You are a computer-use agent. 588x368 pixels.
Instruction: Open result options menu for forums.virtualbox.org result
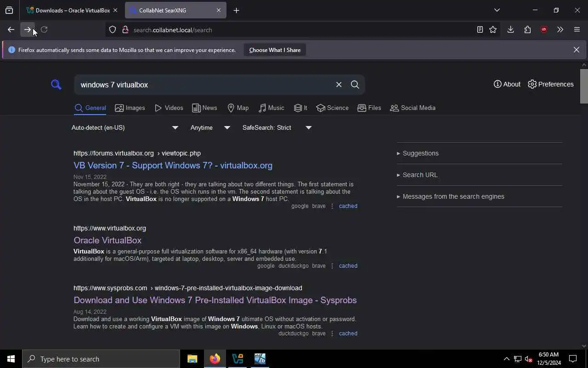[x=332, y=206]
